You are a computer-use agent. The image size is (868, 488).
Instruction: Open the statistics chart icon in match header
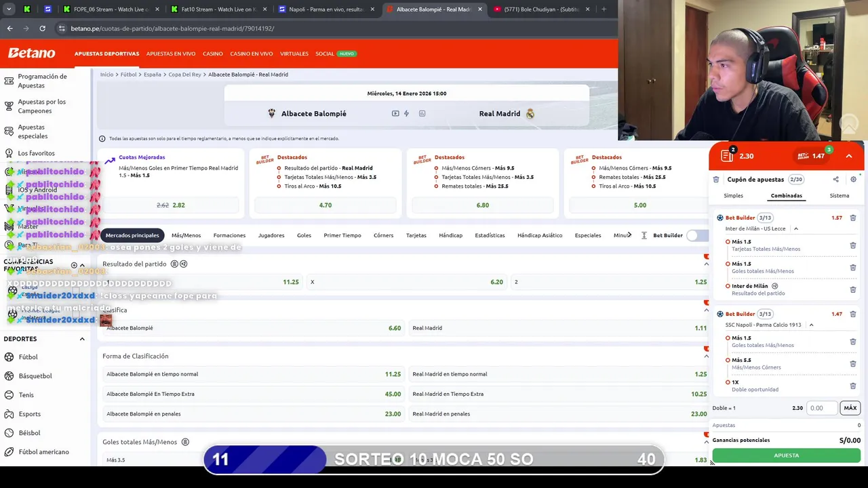pyautogui.click(x=422, y=114)
